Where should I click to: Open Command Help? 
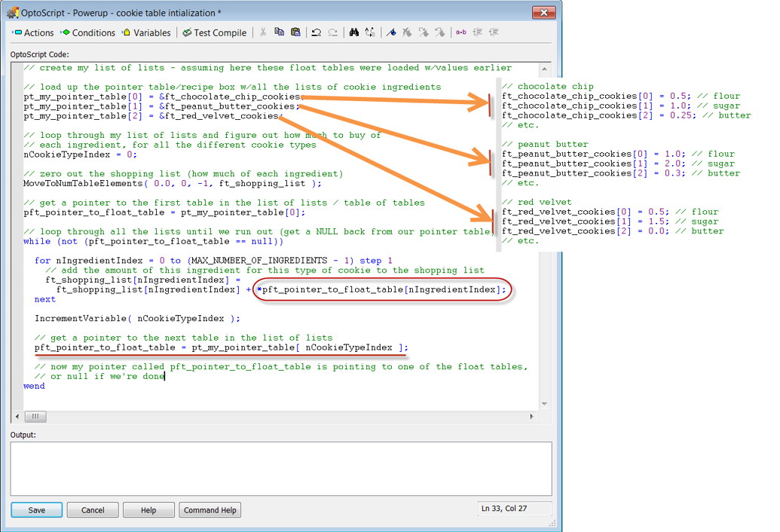pos(210,509)
